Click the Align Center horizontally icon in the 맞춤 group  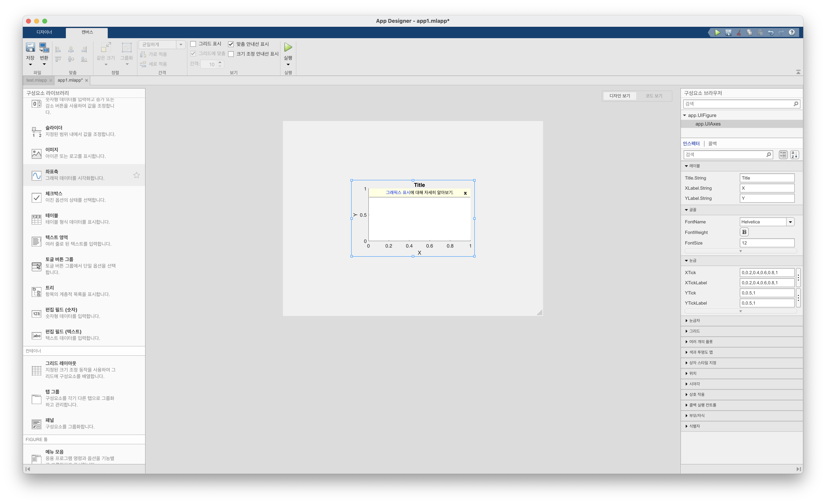(x=71, y=50)
